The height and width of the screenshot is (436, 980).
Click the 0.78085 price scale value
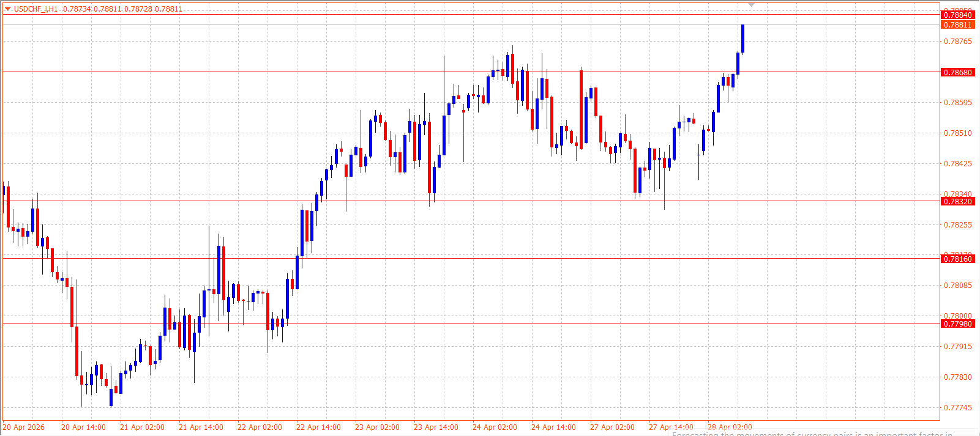tap(958, 286)
